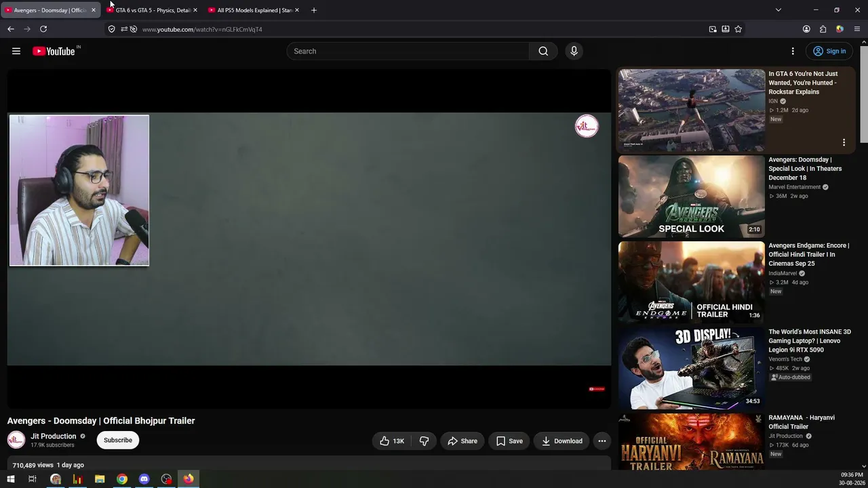868x488 pixels.
Task: Close the GTA 6 vs GTA 5 tab
Action: (x=195, y=10)
